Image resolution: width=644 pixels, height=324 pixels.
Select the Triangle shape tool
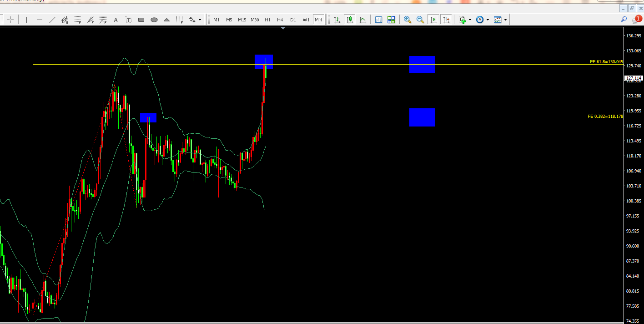pos(167,20)
